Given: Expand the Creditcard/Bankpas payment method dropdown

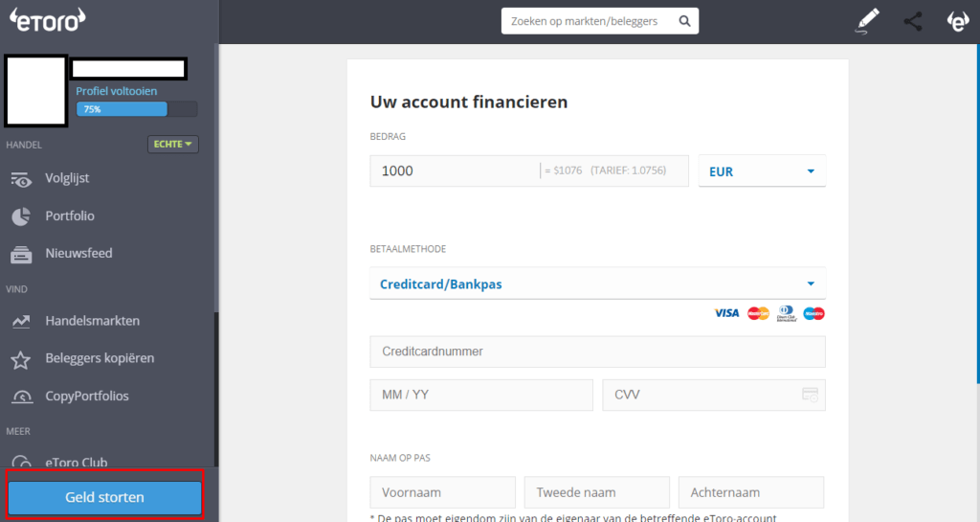Looking at the screenshot, I should pos(597,284).
